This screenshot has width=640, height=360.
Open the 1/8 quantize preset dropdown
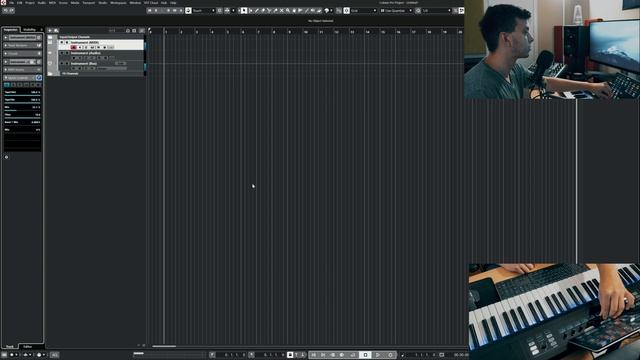436,11
